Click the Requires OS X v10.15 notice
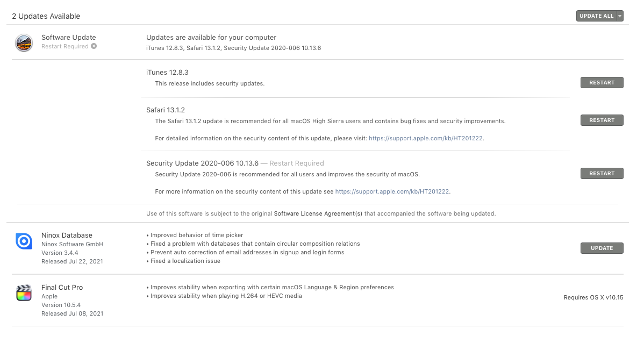The width and height of the screenshot is (644, 357). click(593, 297)
